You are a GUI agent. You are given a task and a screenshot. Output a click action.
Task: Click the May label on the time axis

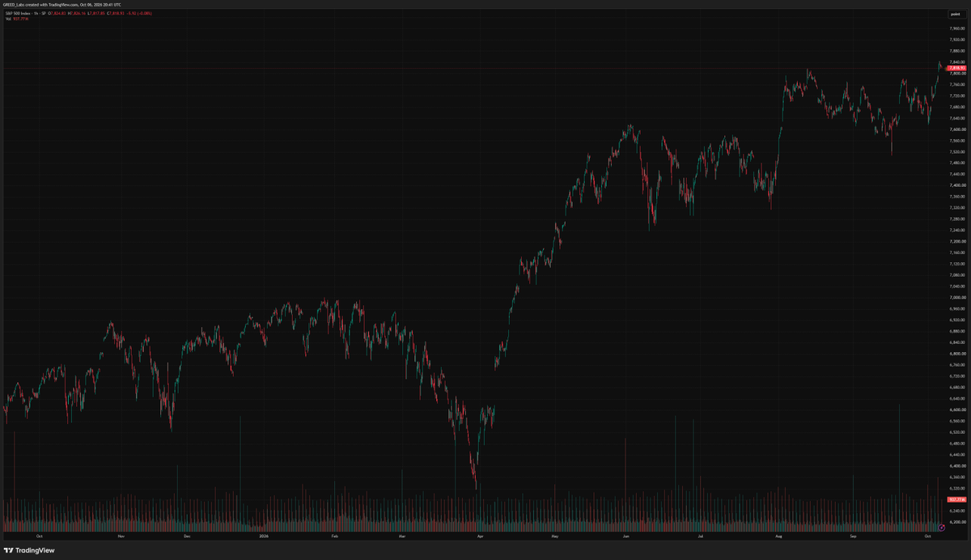coord(554,537)
